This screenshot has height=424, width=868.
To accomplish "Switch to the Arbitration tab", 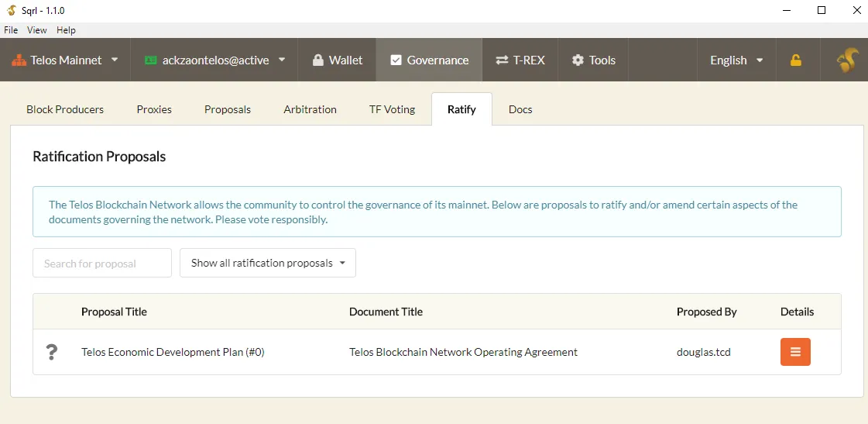I will pyautogui.click(x=310, y=109).
